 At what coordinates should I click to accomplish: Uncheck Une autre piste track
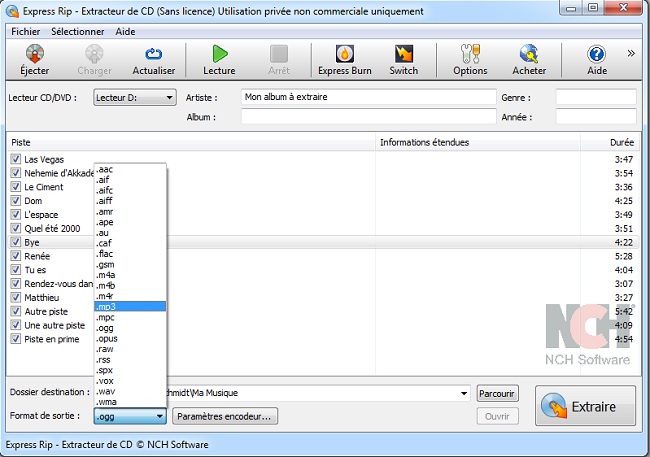click(x=16, y=325)
